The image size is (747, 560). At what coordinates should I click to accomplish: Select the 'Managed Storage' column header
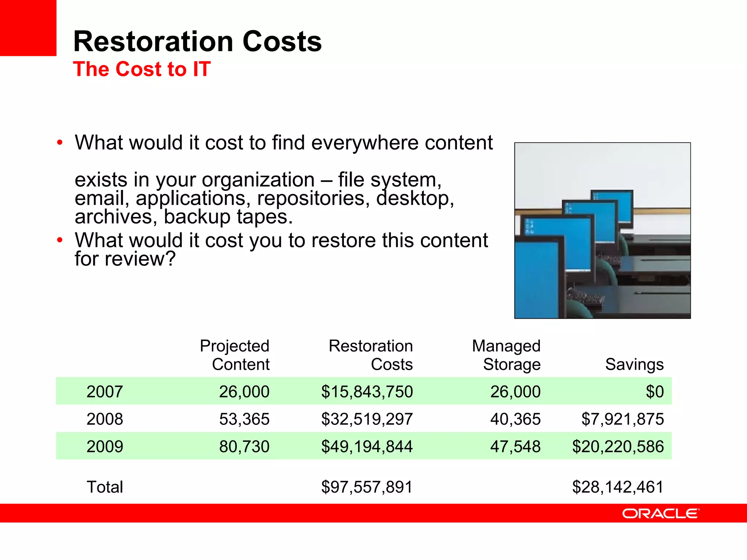click(x=506, y=355)
